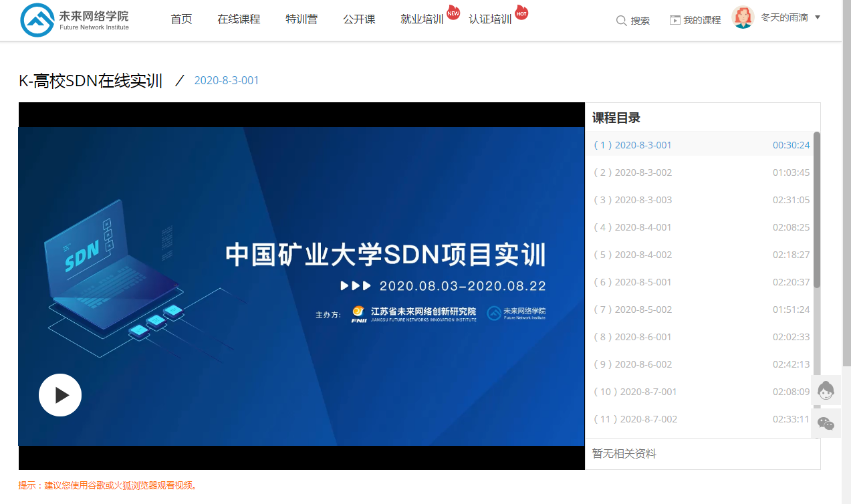Click duration 02:42:13
Screen dimensions: 851x504
(x=791, y=364)
